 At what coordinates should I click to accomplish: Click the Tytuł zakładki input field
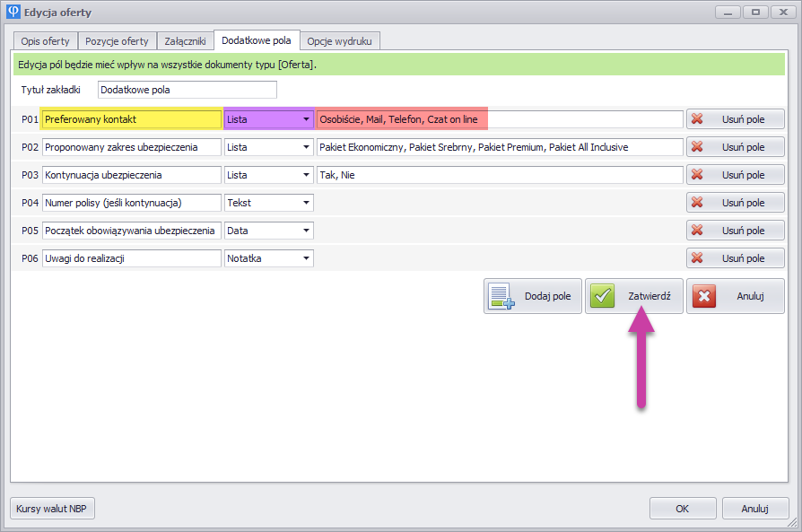coord(187,90)
